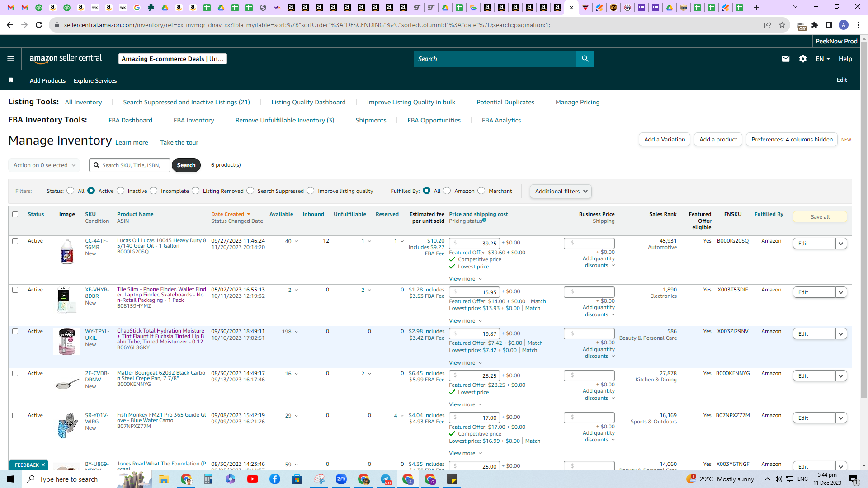Screen dimensions: 868x488
Task: Expand the Additional filters dropdown
Action: (x=561, y=191)
